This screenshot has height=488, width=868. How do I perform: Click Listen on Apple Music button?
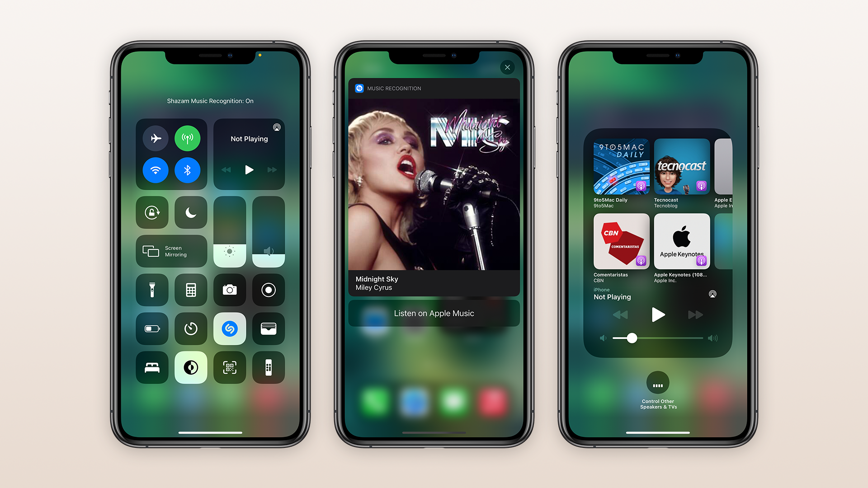[434, 313]
